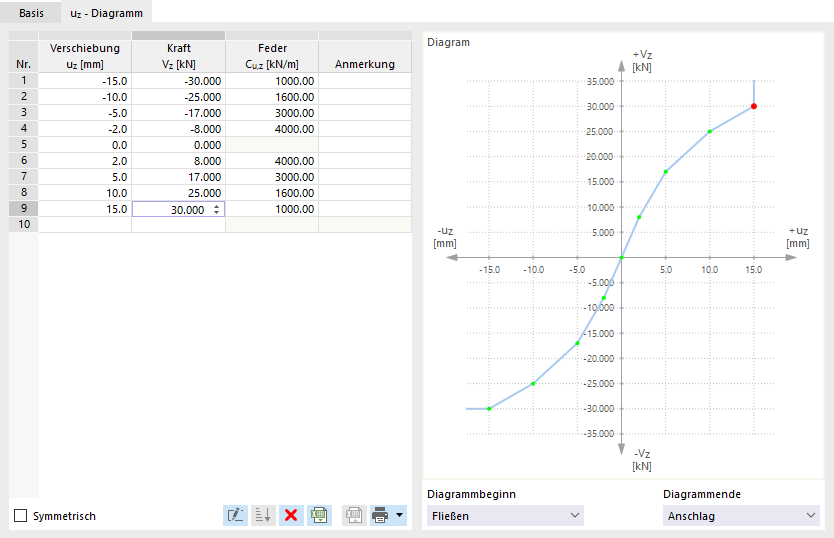
Task: Select spring cell 3000.00 in row 3
Action: click(x=272, y=113)
